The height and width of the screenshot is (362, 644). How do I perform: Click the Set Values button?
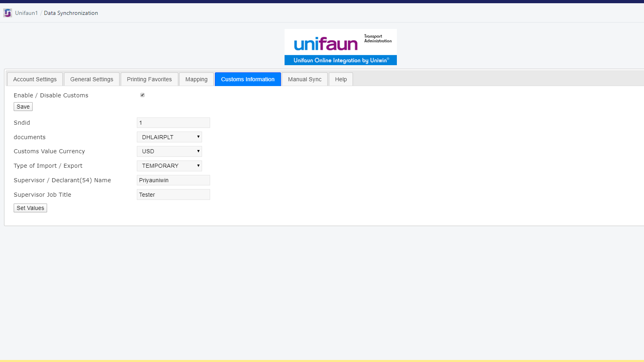[30, 208]
